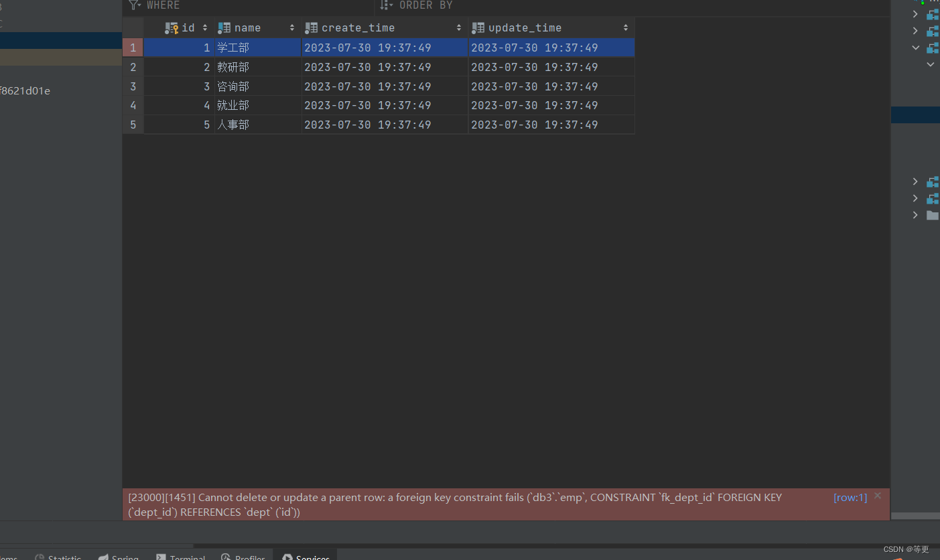Click the column icon beside the update_time header

(x=478, y=28)
